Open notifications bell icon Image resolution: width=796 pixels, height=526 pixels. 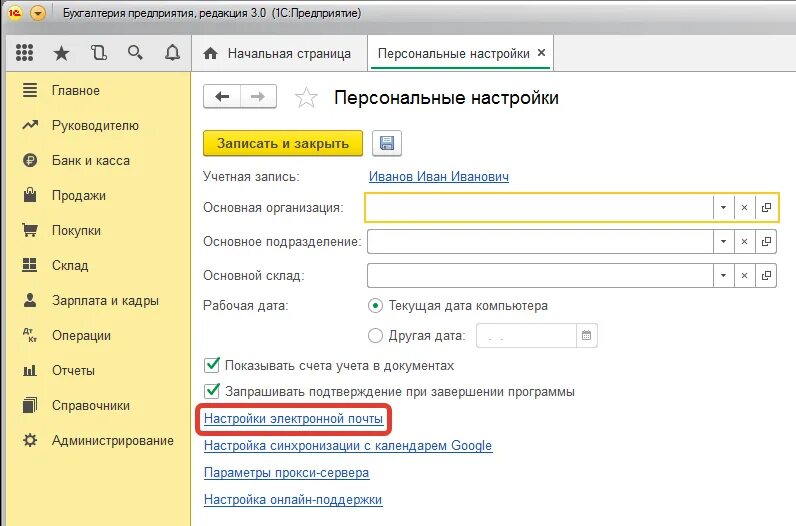coord(173,52)
